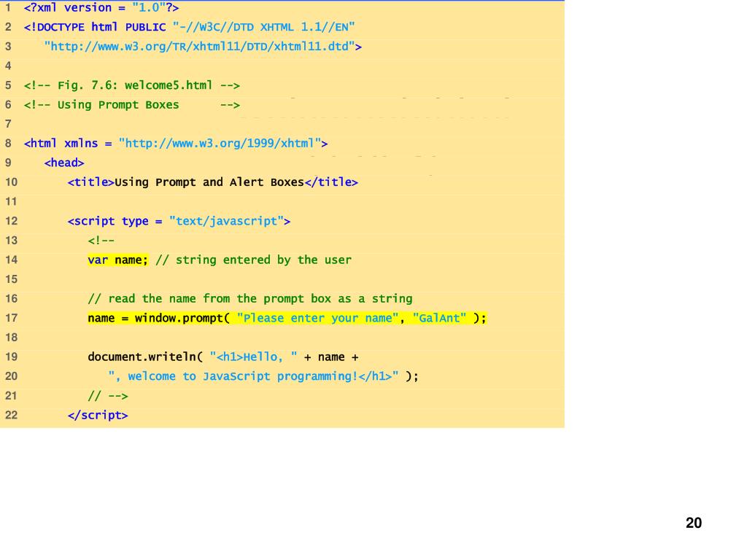This screenshot has width=747, height=560.
Task: Click the comment 'Fig. 7.6: welcome5.html'
Action: tap(132, 86)
